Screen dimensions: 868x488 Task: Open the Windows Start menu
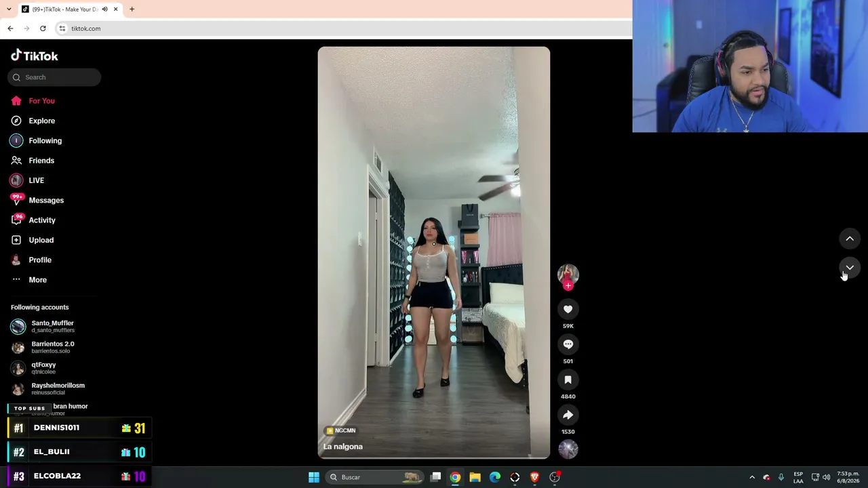(x=314, y=477)
